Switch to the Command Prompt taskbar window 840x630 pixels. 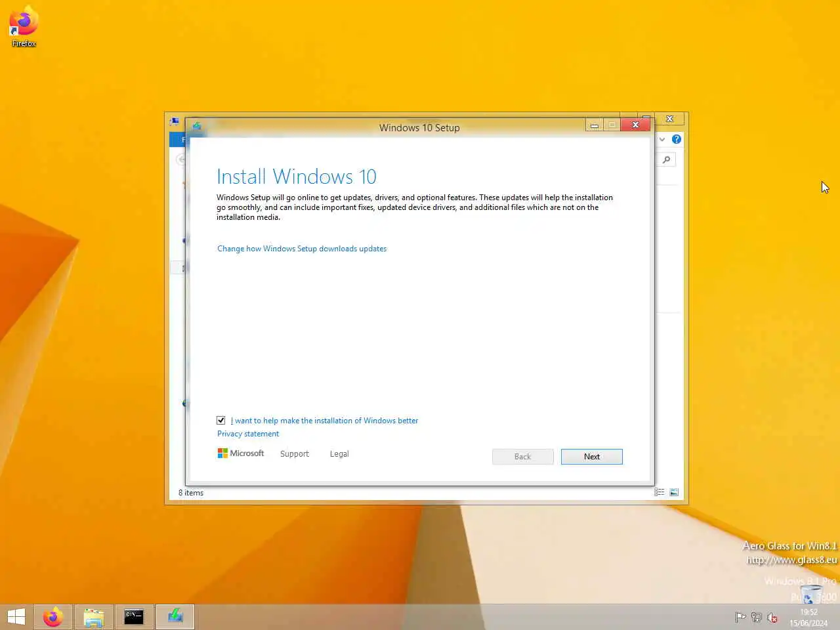tap(135, 617)
